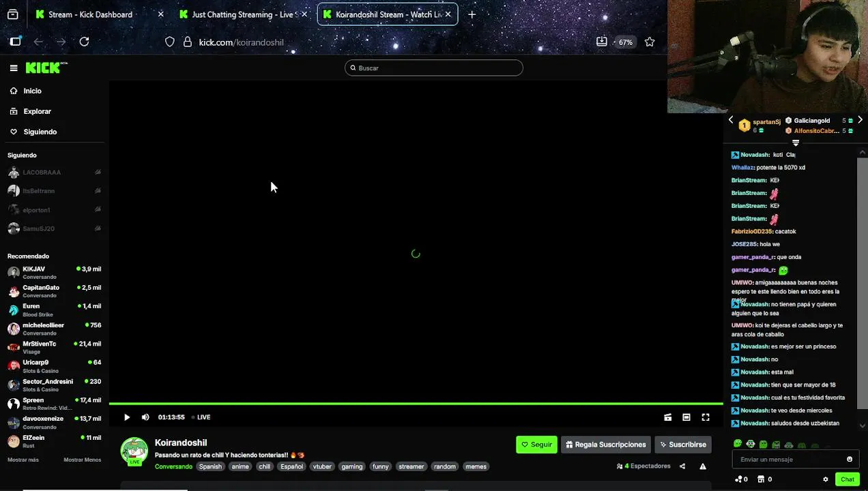Viewport: 868px width, 491px height.
Task: Open chat settings gear
Action: (826, 479)
